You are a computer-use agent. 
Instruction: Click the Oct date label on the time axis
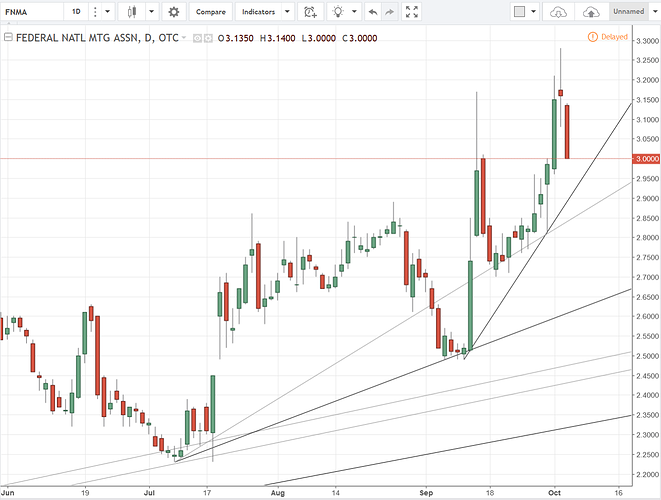[554, 492]
